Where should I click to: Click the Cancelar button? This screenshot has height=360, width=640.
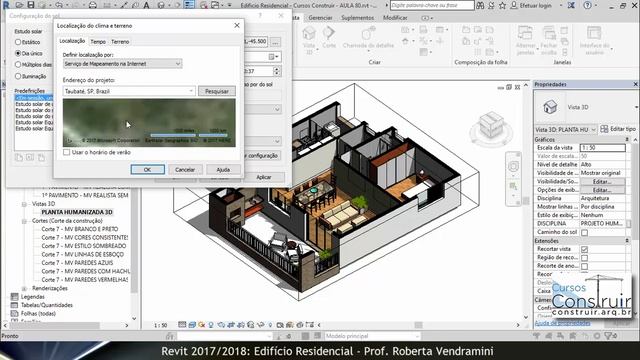[x=185, y=169]
